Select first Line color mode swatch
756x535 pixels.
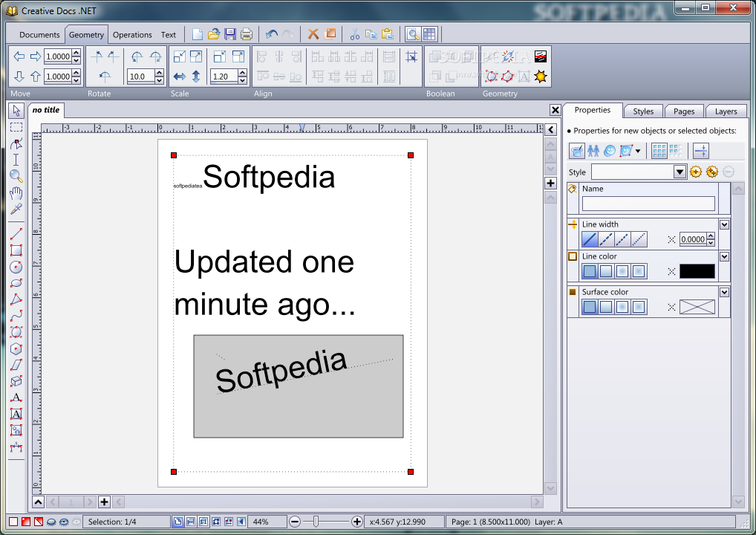(590, 271)
